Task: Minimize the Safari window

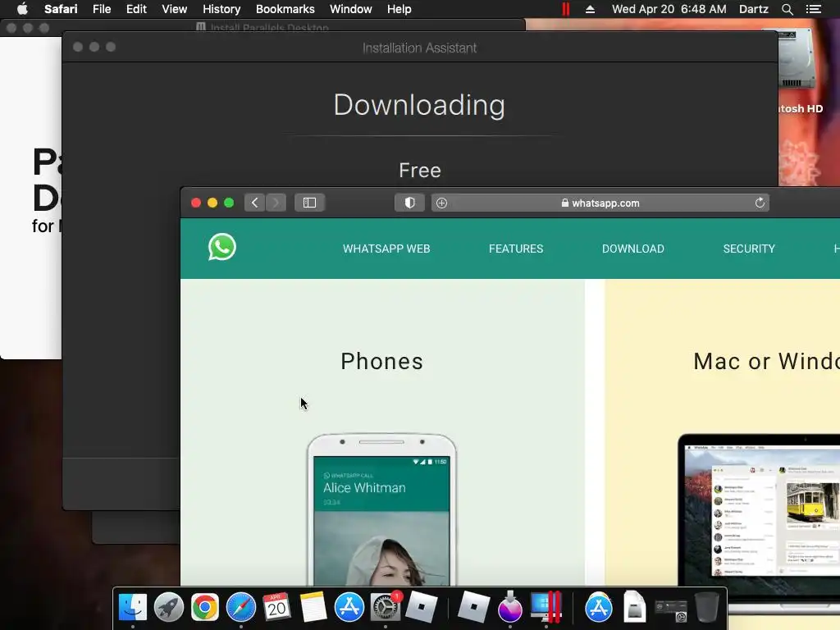Action: point(212,203)
